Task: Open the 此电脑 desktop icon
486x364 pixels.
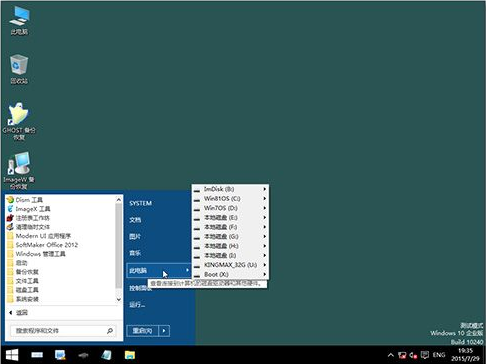Action: click(19, 21)
